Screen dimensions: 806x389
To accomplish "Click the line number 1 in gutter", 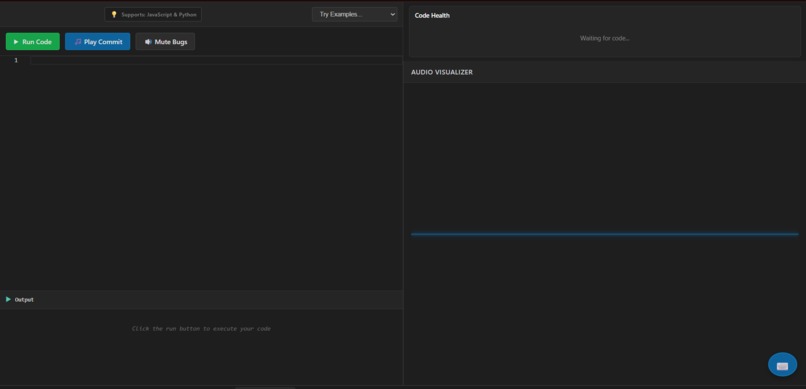I will tap(16, 60).
